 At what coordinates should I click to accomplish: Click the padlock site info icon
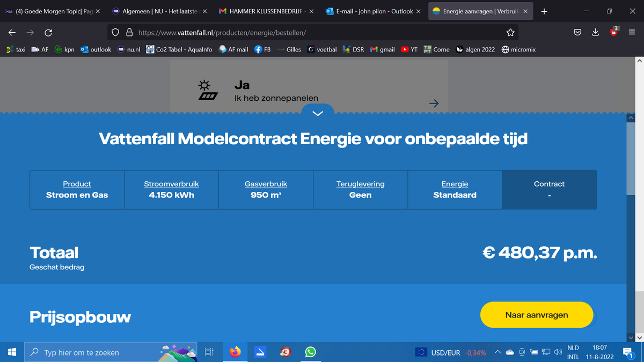click(129, 33)
